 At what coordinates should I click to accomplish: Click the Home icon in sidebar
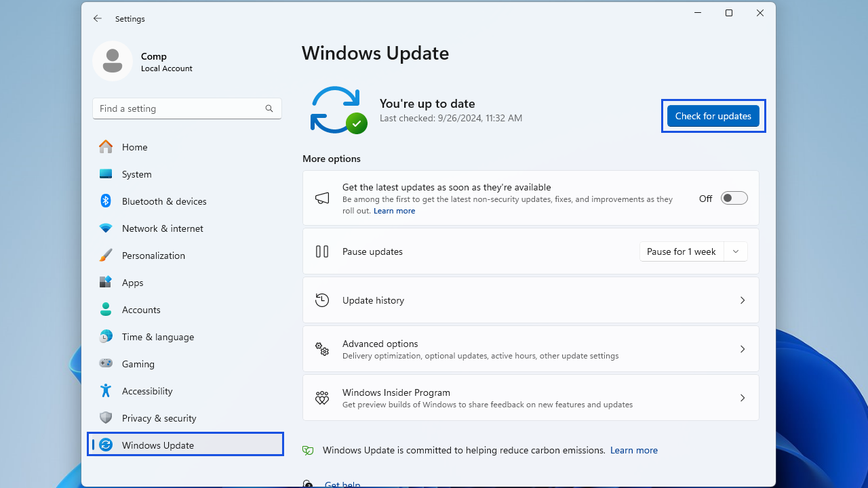pos(106,146)
